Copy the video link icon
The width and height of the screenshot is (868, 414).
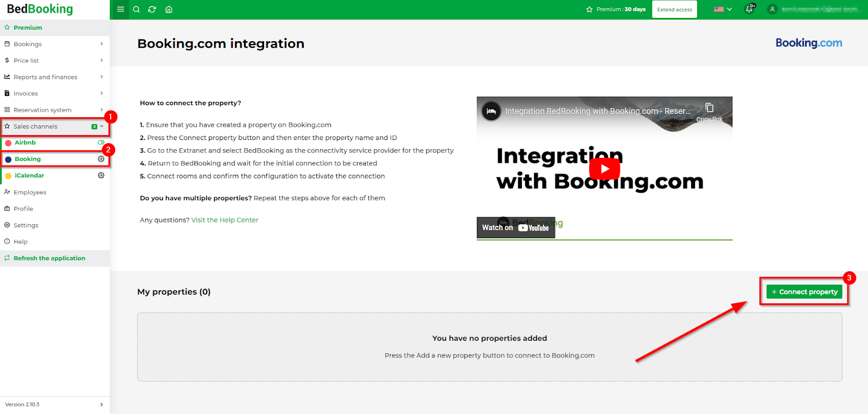tap(709, 108)
